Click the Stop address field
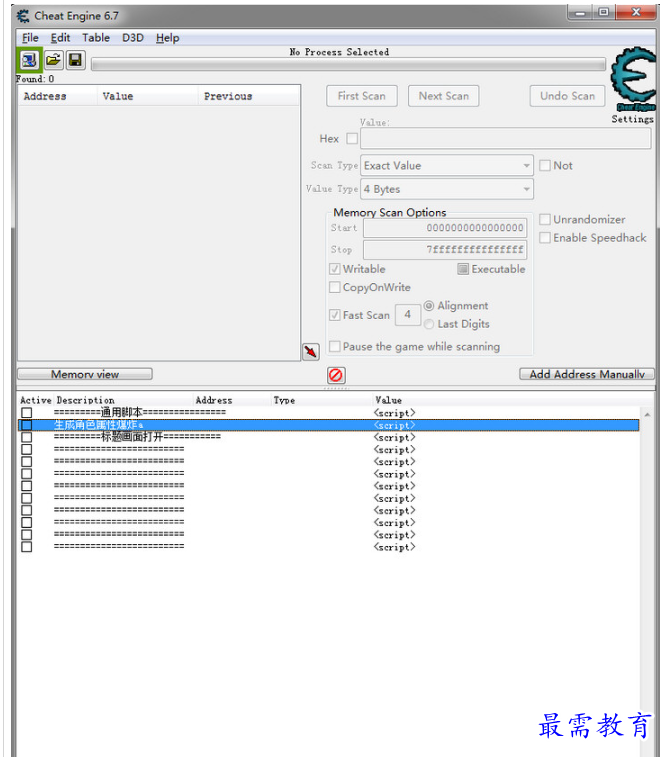This screenshot has width=660, height=757. point(445,250)
